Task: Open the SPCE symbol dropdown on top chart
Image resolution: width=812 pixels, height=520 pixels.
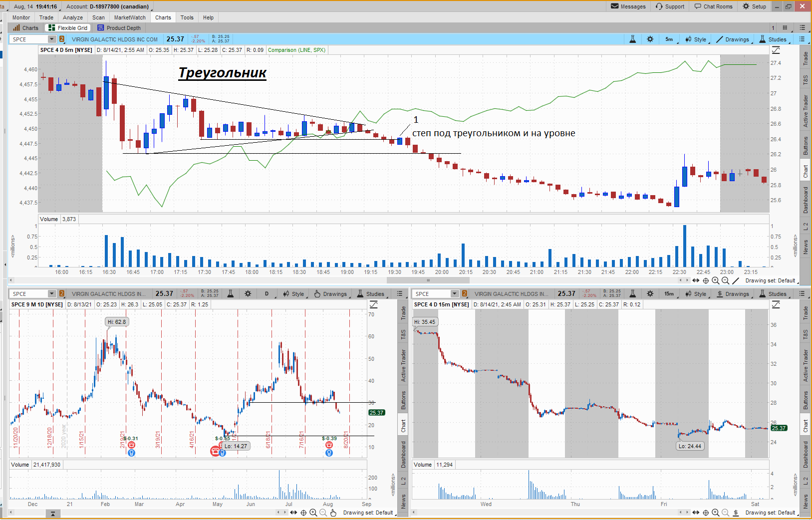Action: pyautogui.click(x=52, y=39)
